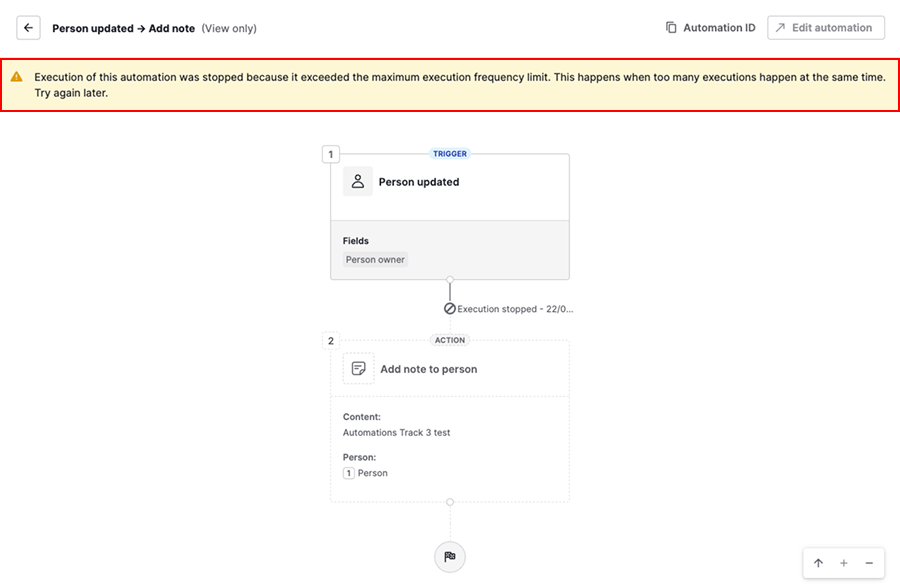Click the Automation ID copy icon
Viewport: 900px width, 584px height.
tap(671, 28)
